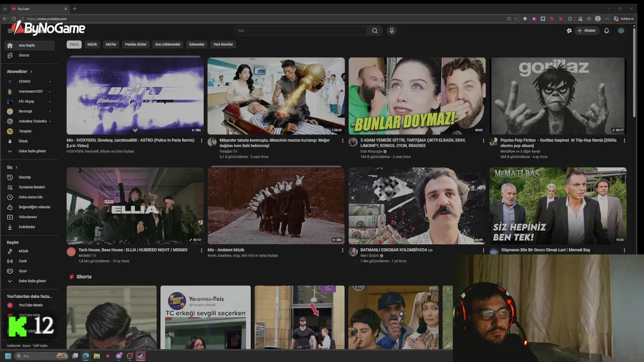Open the YouTube account avatar menu
Screen dimensions: 644x362
click(x=621, y=31)
